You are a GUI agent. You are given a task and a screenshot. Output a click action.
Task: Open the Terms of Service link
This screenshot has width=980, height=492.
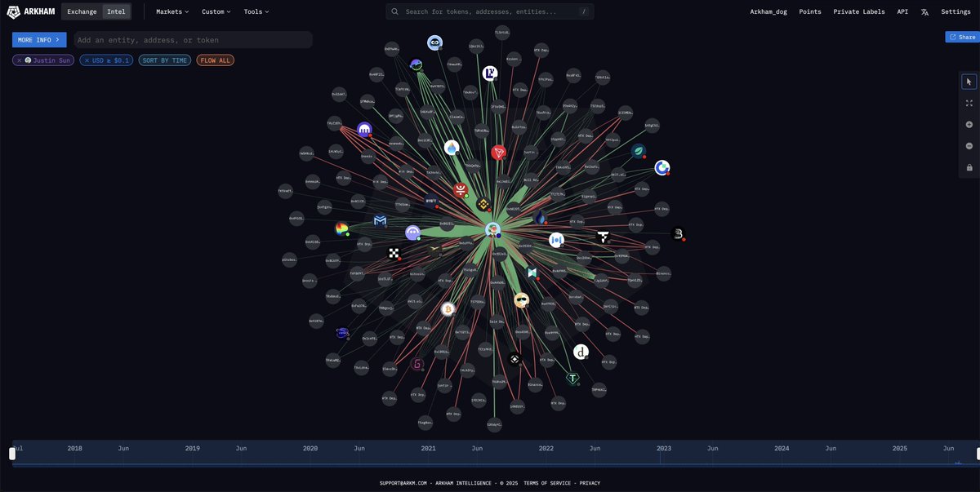547,483
